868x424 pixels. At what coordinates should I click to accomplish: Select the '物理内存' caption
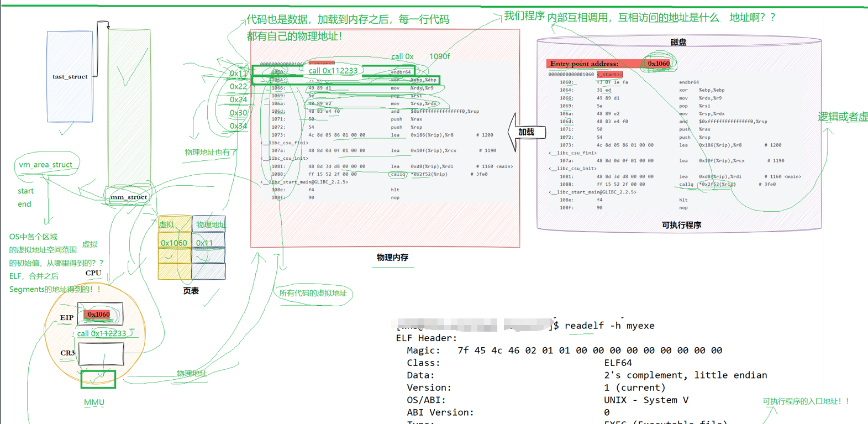click(392, 258)
